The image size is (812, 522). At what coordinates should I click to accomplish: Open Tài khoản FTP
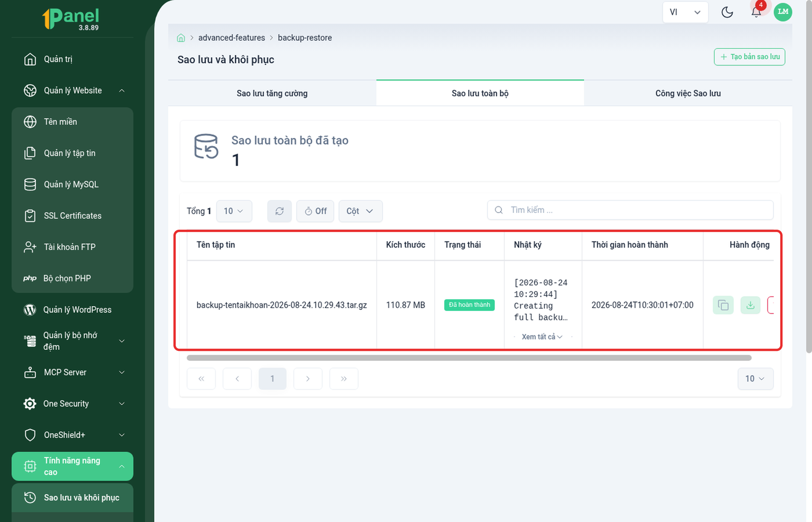point(72,247)
